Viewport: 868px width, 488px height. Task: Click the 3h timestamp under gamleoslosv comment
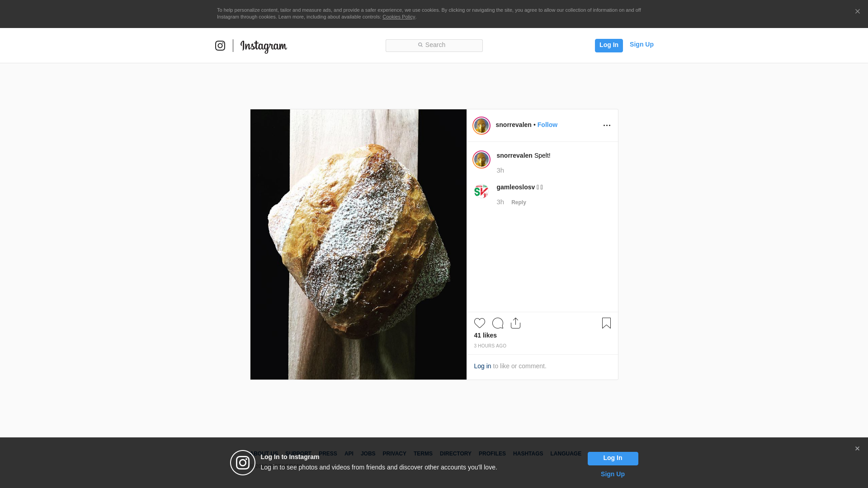[x=500, y=202]
